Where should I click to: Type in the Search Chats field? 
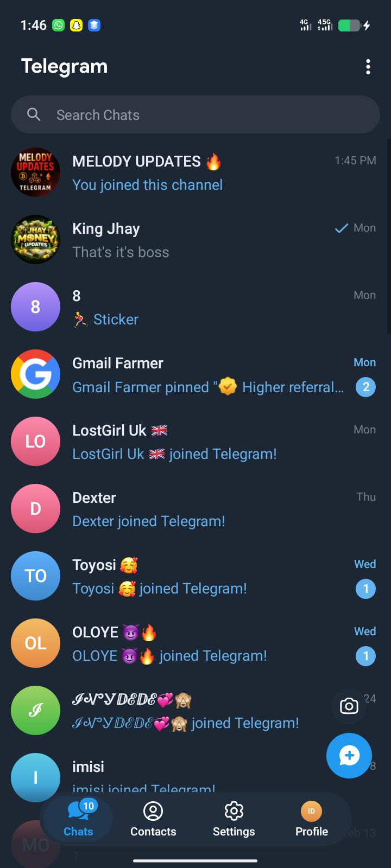[x=206, y=115]
